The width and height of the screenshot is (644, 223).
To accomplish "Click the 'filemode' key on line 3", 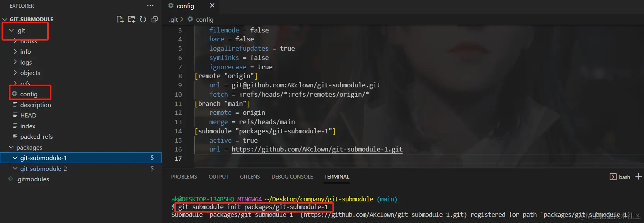I will click(x=224, y=30).
